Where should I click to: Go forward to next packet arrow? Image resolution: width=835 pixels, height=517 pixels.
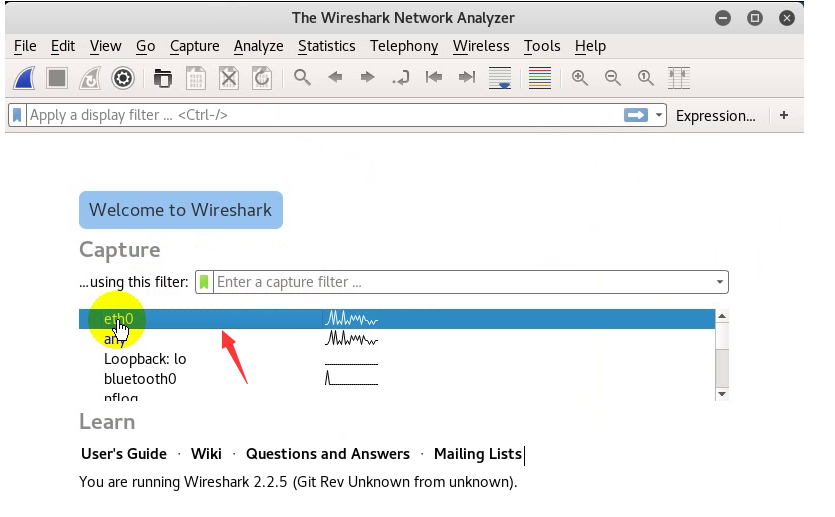tap(367, 77)
